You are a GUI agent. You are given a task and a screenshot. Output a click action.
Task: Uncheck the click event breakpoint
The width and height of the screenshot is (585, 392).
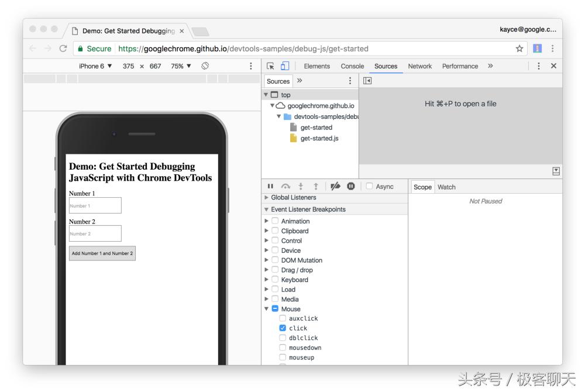pyautogui.click(x=283, y=328)
